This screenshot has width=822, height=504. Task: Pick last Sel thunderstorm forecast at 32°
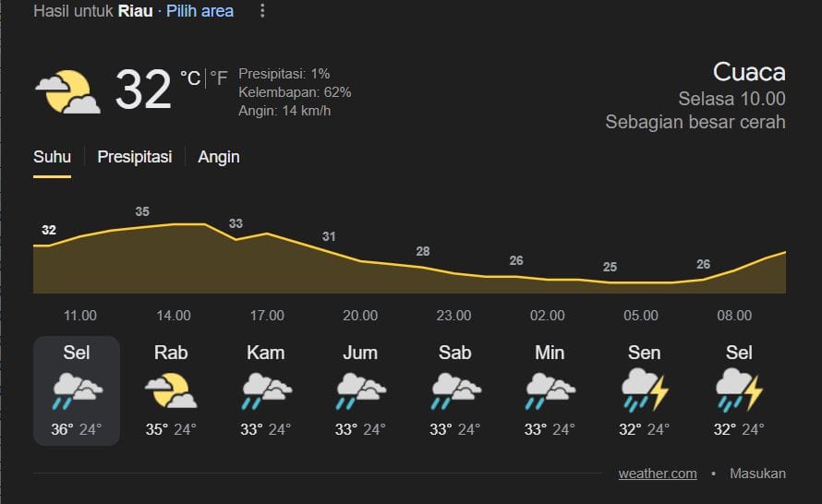pos(739,390)
